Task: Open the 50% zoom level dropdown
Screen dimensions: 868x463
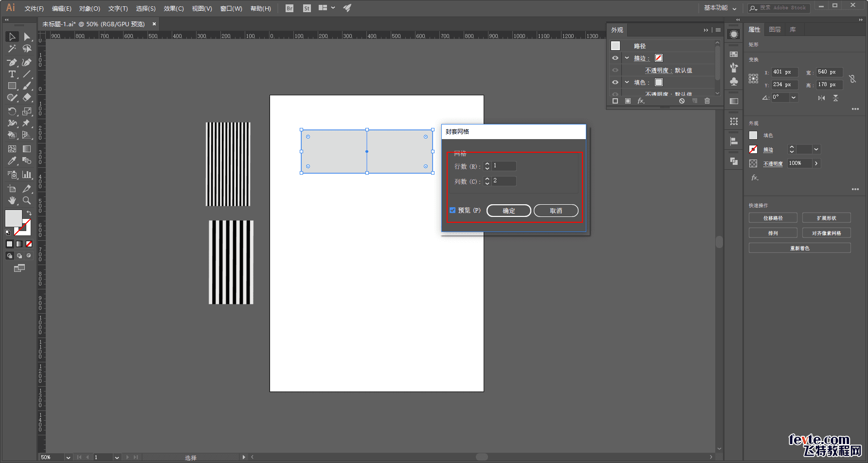Action: coord(68,457)
